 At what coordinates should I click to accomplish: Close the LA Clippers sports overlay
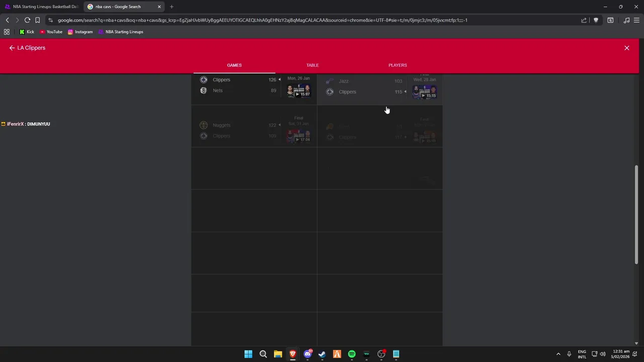(x=626, y=48)
